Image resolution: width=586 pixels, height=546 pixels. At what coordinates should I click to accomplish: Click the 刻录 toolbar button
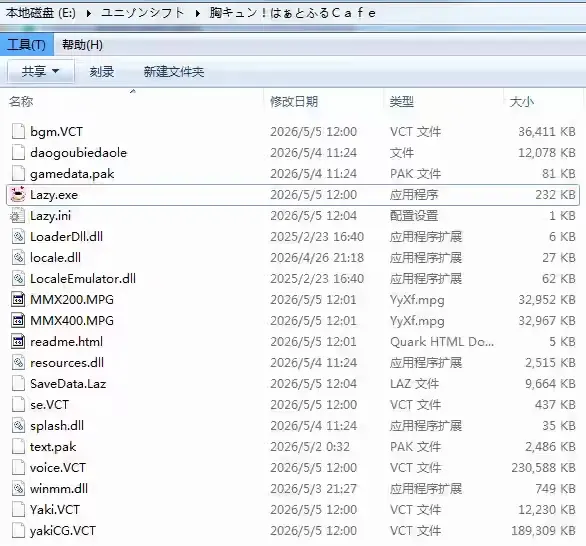tap(102, 71)
